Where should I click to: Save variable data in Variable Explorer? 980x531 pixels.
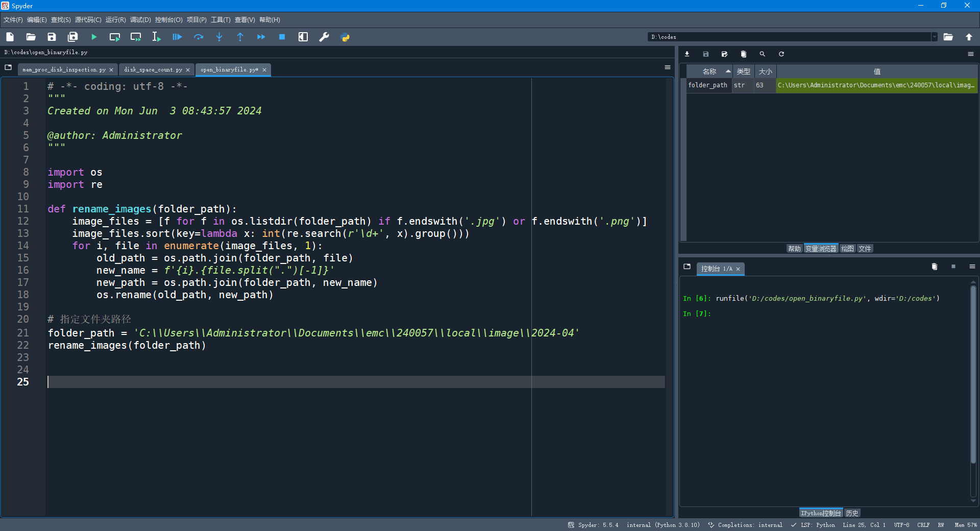[x=706, y=54]
